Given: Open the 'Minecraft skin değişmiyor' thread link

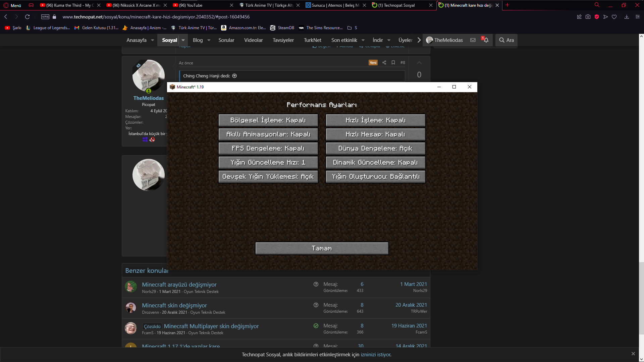Looking at the screenshot, I should click(x=174, y=305).
